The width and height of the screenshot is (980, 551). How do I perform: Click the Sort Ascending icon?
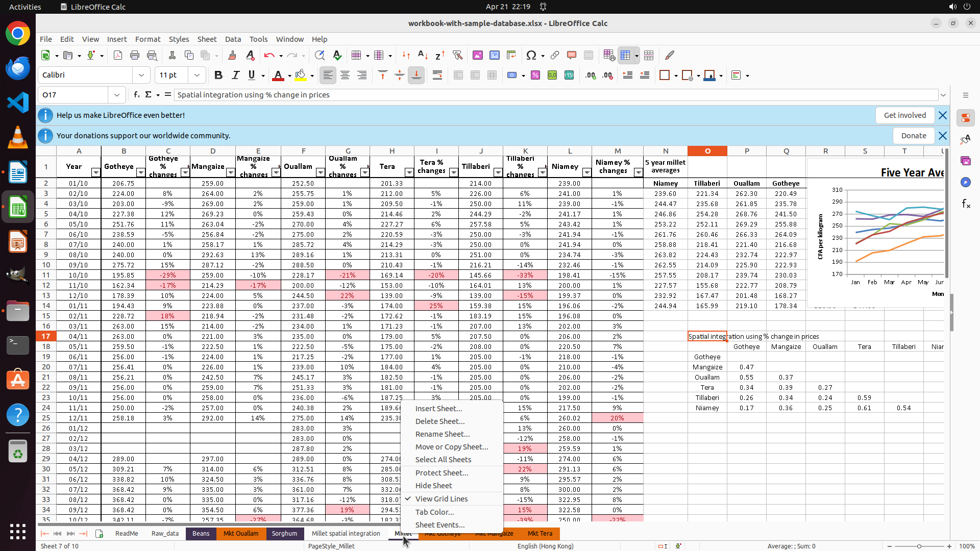coord(423,55)
